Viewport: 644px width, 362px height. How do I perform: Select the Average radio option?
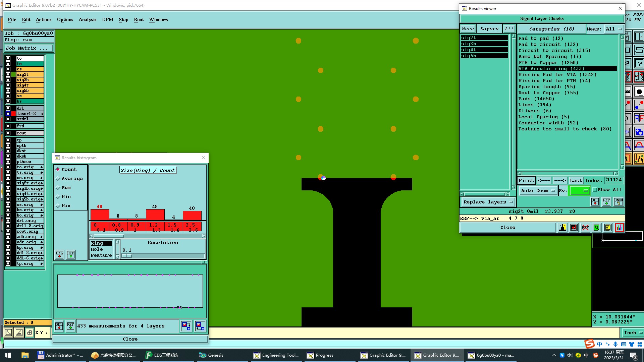point(58,179)
